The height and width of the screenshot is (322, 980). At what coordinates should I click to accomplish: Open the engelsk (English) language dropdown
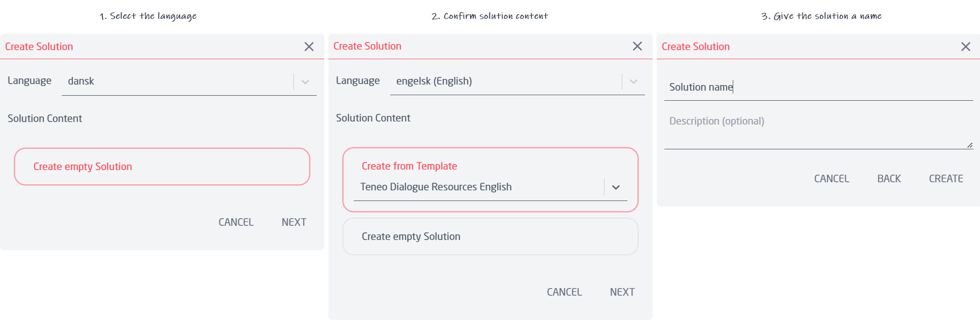(633, 81)
